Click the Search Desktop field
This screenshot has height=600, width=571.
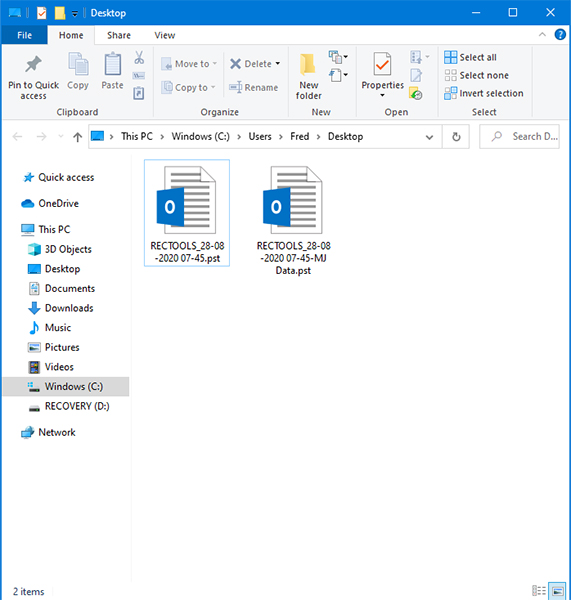tap(519, 137)
